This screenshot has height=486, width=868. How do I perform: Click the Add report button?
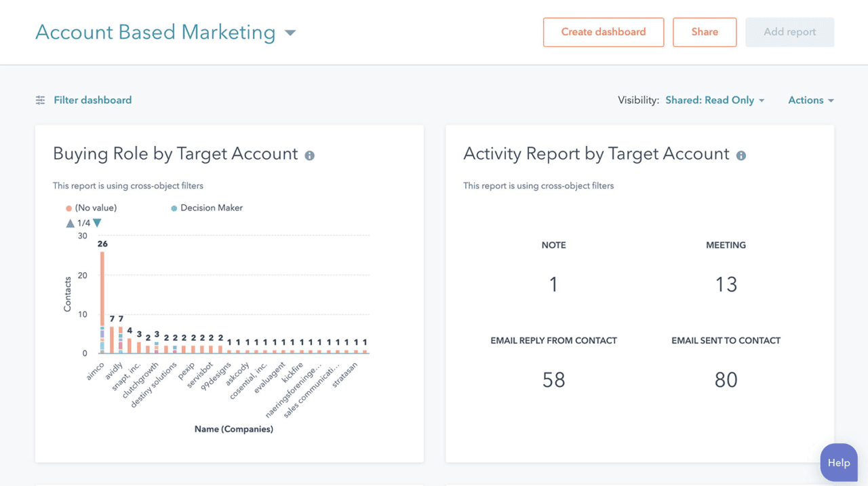click(789, 32)
